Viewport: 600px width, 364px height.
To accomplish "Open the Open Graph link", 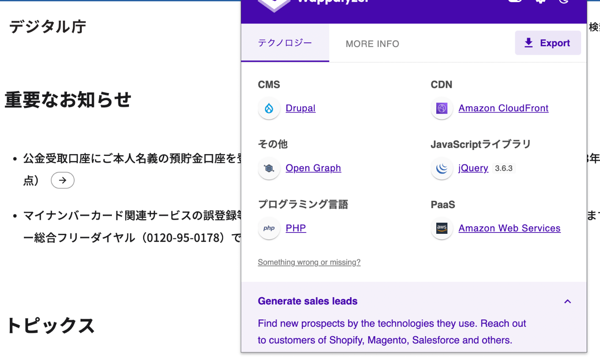I will click(313, 168).
